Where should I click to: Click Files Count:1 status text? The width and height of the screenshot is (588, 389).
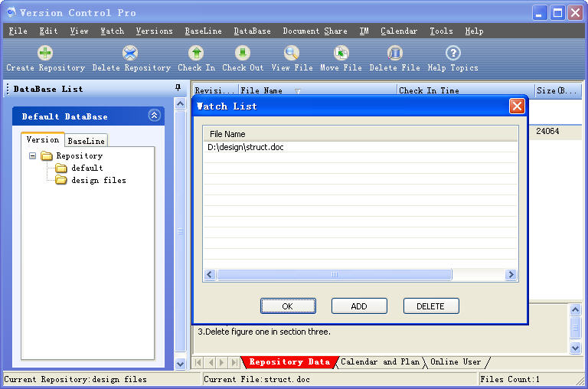(x=510, y=379)
